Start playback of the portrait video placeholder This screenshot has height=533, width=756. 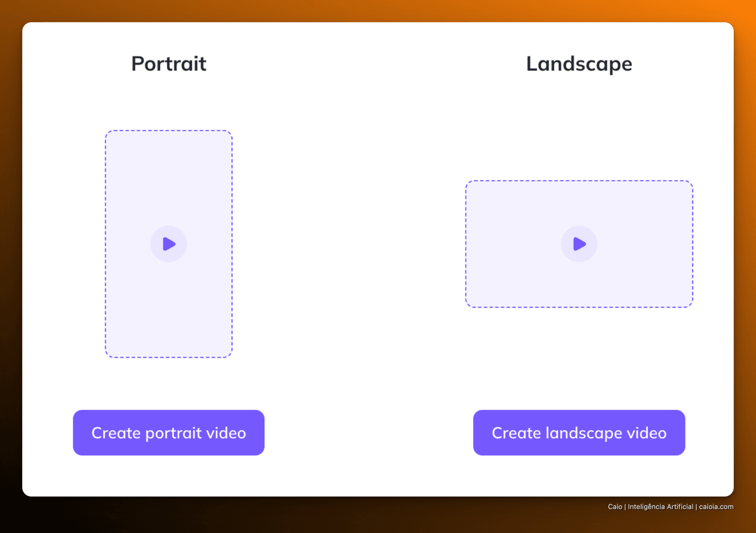[169, 244]
